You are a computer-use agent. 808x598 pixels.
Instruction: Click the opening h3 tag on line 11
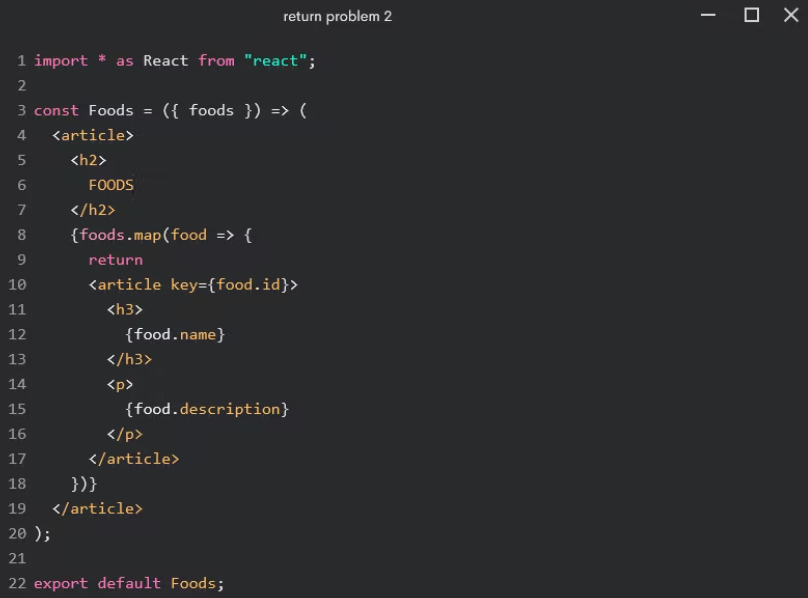click(x=125, y=310)
